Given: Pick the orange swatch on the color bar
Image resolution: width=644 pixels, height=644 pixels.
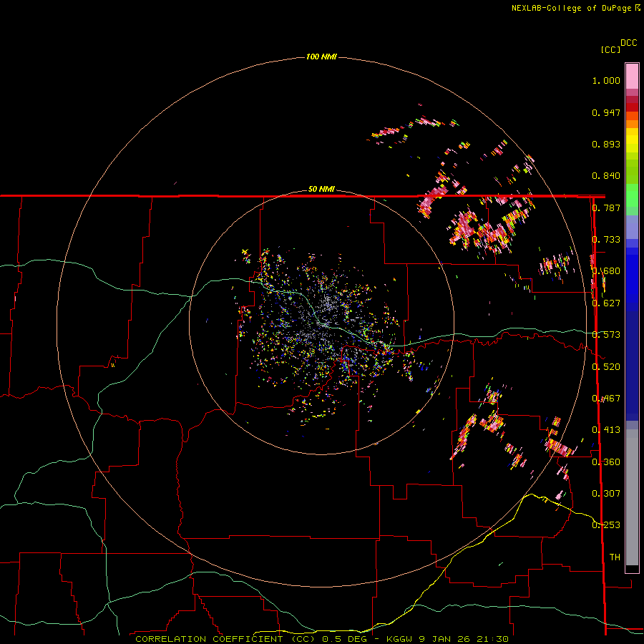Looking at the screenshot, I should click(632, 124).
